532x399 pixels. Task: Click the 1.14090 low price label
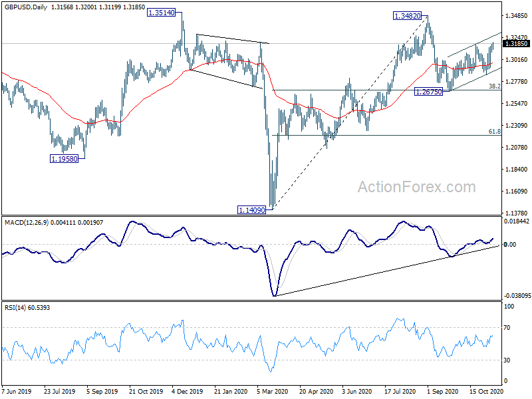(x=252, y=210)
